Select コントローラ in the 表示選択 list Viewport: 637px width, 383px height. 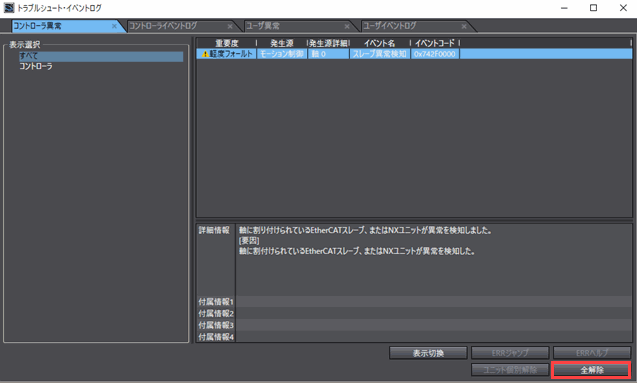tap(36, 66)
